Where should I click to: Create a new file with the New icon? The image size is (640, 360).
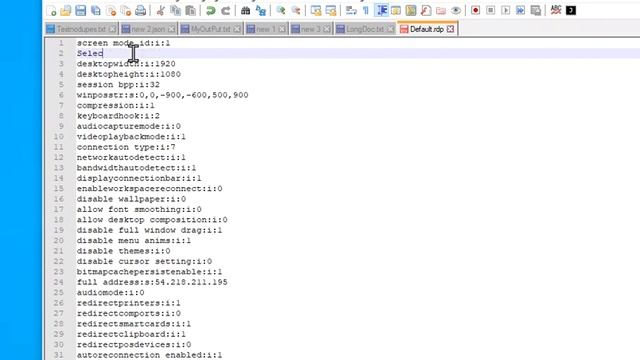pyautogui.click(x=51, y=11)
